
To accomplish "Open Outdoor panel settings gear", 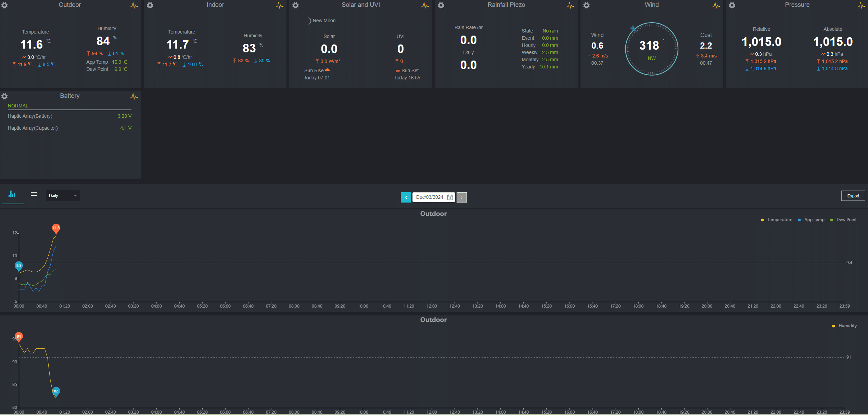I will click(x=4, y=5).
